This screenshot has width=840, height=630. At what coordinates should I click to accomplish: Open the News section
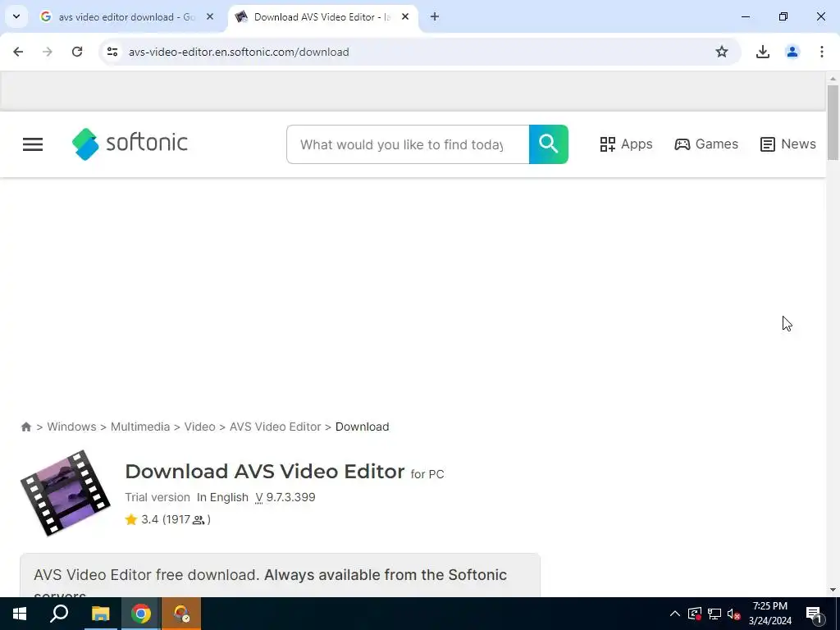tap(788, 144)
